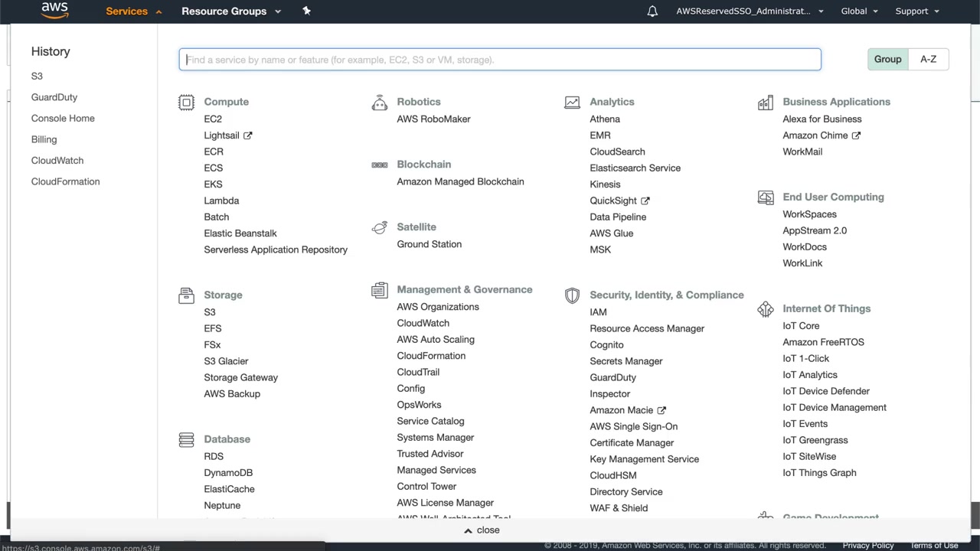Click the Storage category icon
Screen dimensions: 980x551
coord(186,295)
